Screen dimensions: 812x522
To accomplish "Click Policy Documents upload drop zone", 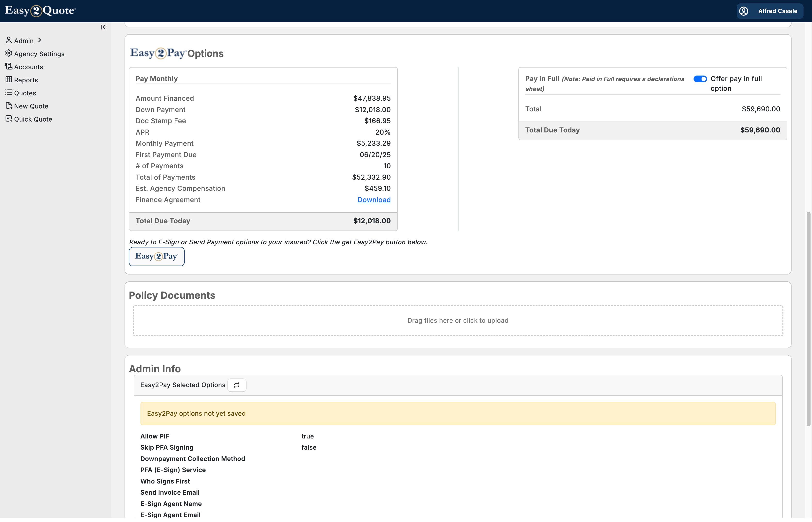I will point(457,321).
